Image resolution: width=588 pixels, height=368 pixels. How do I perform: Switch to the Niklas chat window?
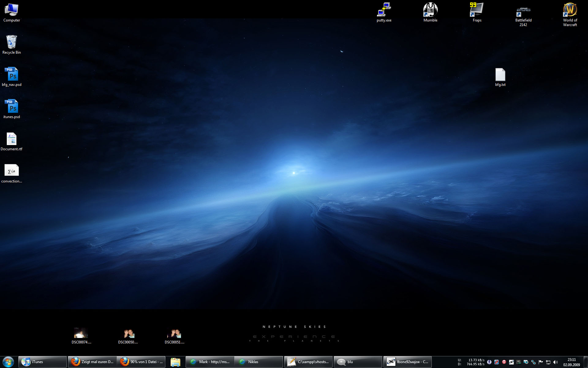click(x=259, y=362)
